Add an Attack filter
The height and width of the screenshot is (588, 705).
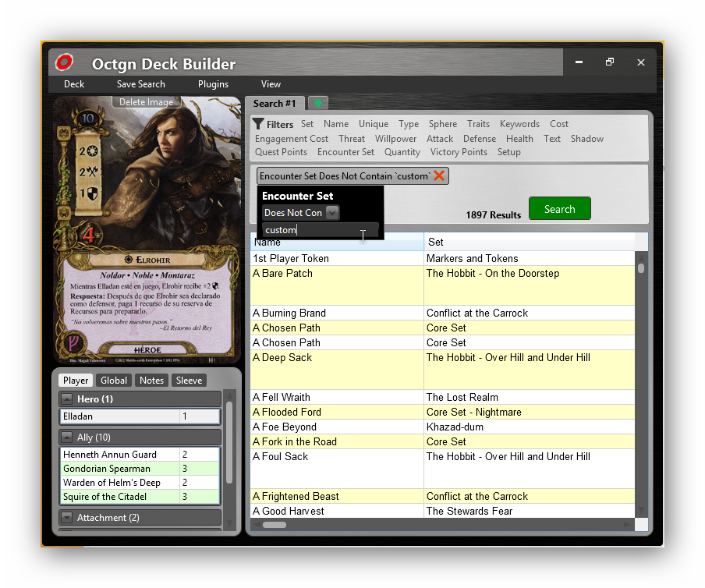[440, 139]
